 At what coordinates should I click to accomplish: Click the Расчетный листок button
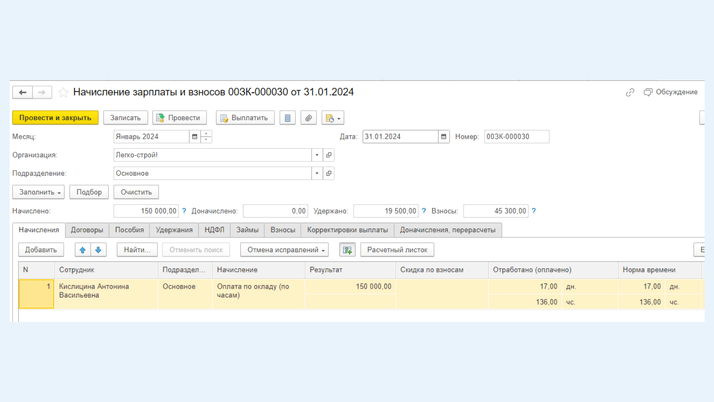click(x=397, y=250)
